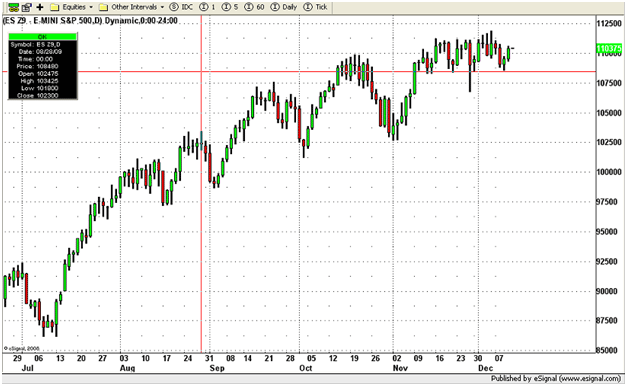Click the black plus icon in toolbar
This screenshot has width=627, height=386.
(40, 7)
